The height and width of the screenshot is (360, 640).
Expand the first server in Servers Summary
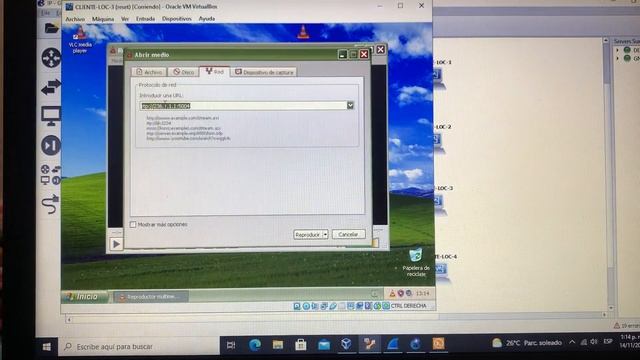(617, 50)
